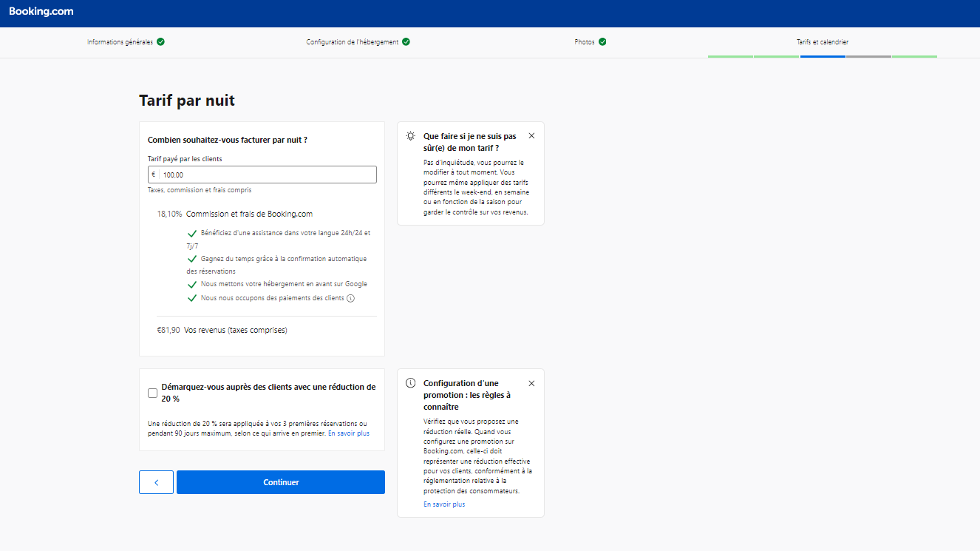Click '18,10%' commission percentage text
Viewport: 980px width, 551px height.
pos(169,214)
